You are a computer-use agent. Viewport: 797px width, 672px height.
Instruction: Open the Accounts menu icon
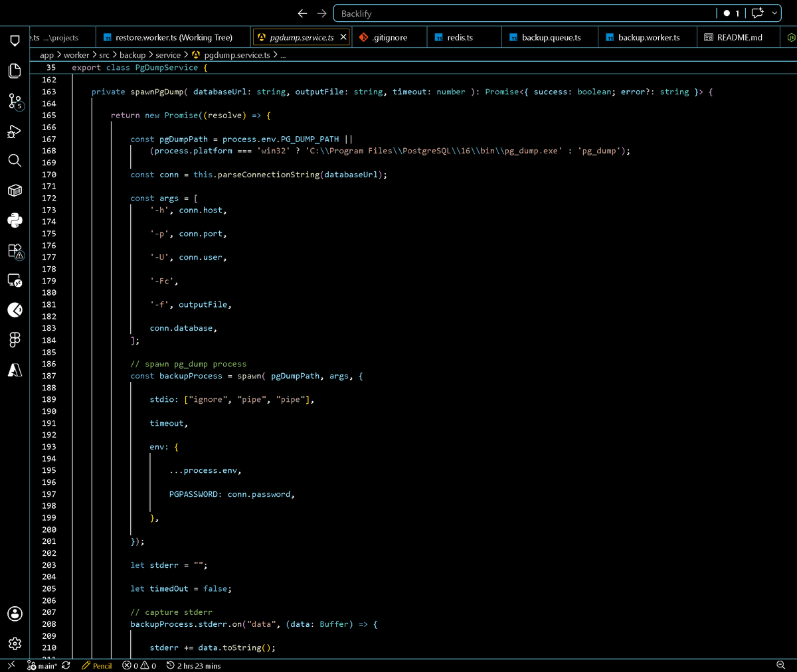pyautogui.click(x=15, y=614)
